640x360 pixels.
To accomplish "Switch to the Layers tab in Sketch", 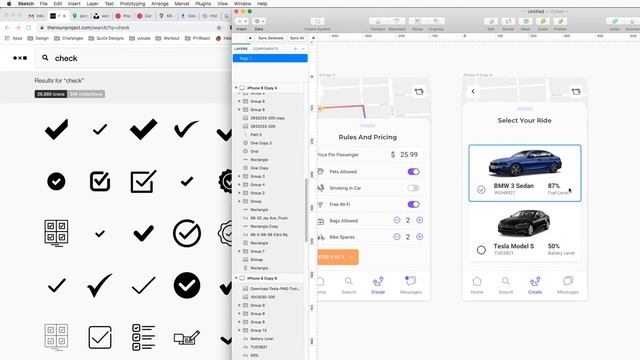I will coord(241,49).
